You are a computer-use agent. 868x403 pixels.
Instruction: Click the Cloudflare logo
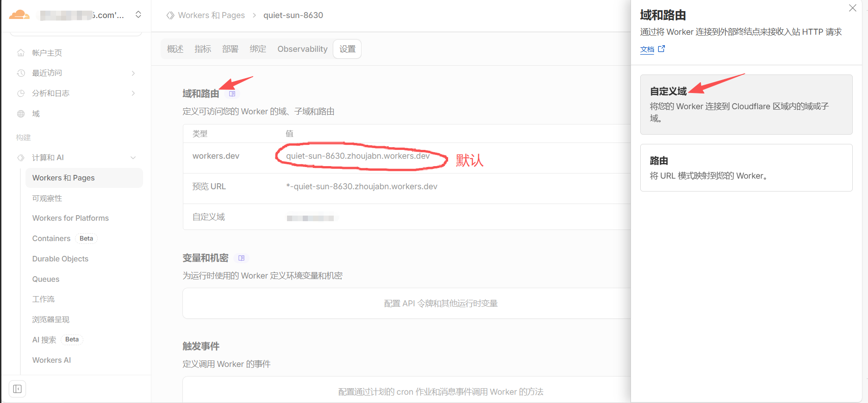(19, 15)
